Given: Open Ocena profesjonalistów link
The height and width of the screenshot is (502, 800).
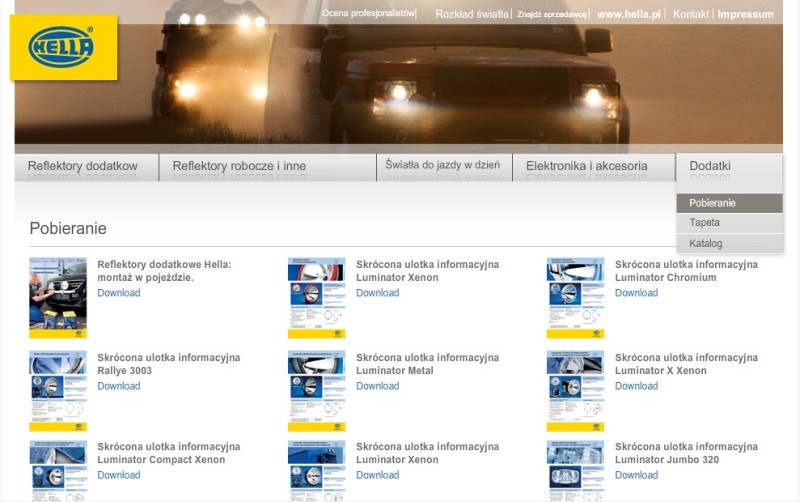Looking at the screenshot, I should pos(368,13).
